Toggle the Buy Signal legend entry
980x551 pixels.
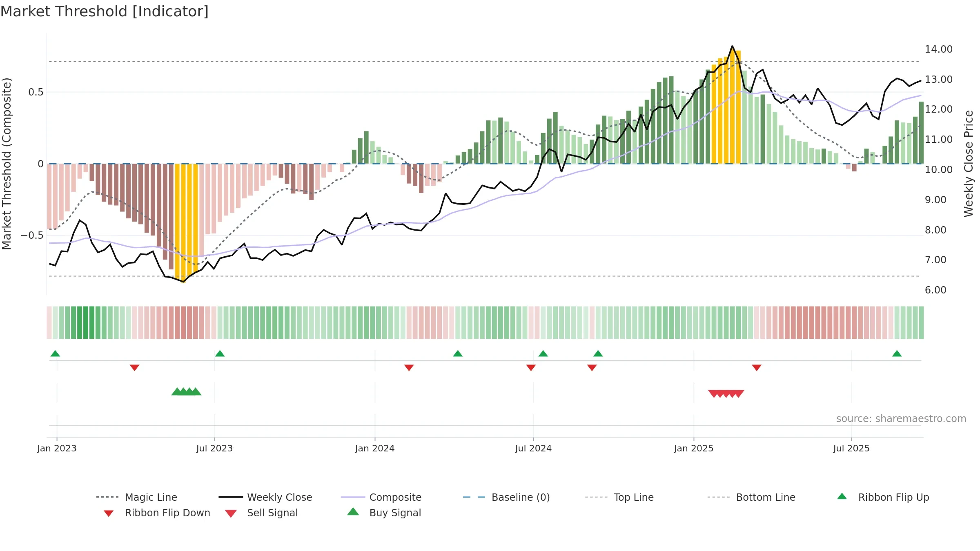(x=384, y=513)
